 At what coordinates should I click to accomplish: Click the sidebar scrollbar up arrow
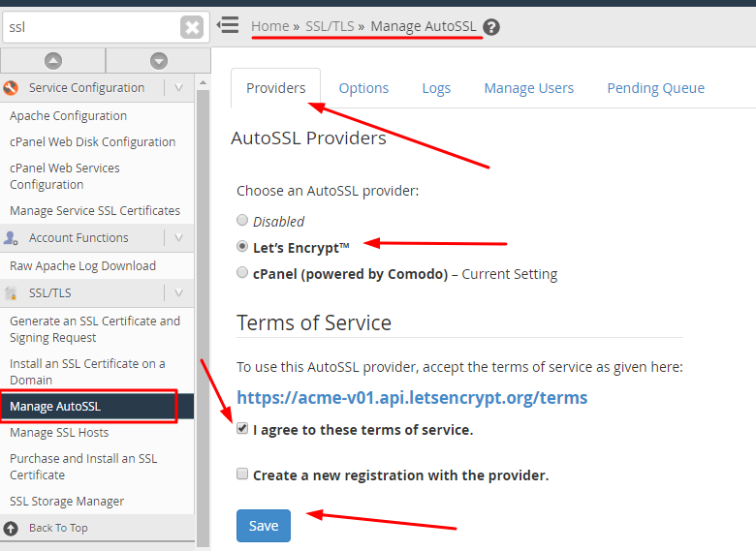click(203, 83)
